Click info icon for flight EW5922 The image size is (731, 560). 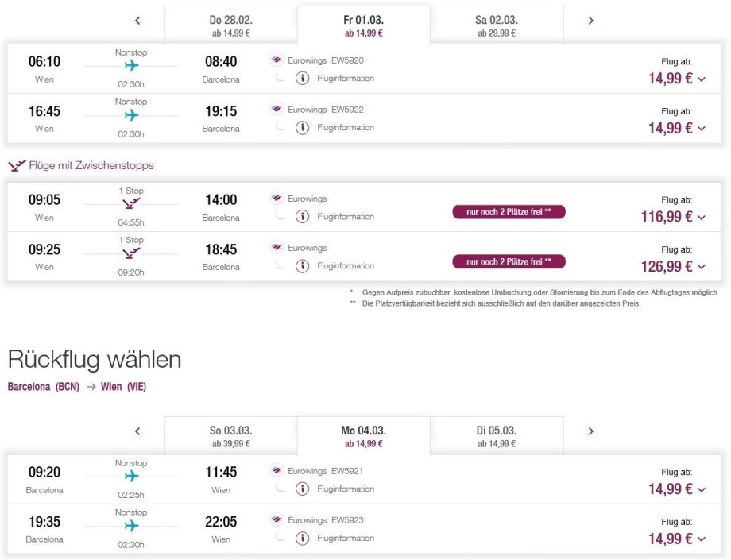pyautogui.click(x=302, y=127)
